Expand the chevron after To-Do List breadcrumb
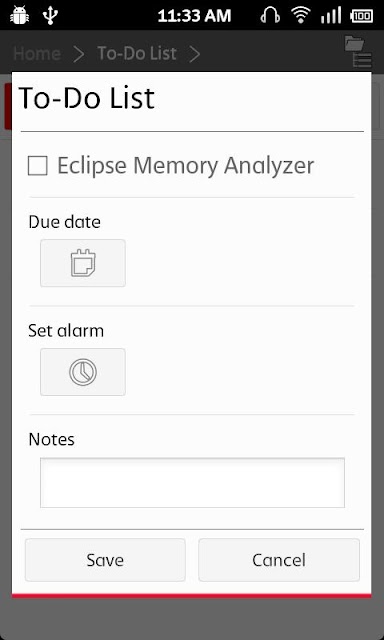The image size is (384, 640). pos(195,54)
